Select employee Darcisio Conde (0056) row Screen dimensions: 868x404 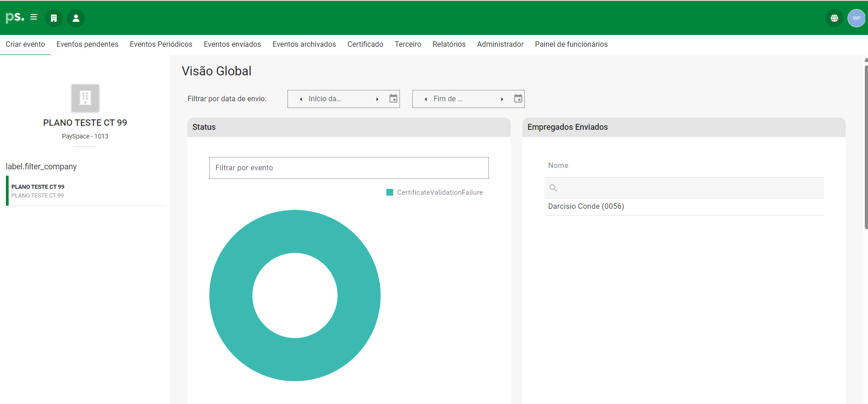pyautogui.click(x=586, y=207)
